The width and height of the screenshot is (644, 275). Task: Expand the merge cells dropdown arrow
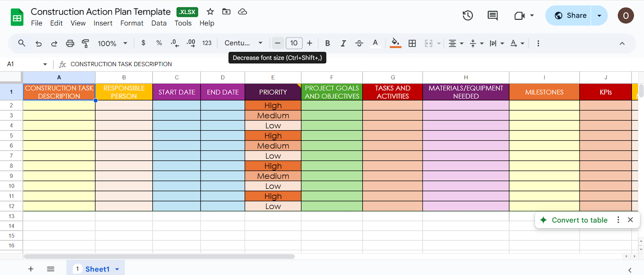439,43
